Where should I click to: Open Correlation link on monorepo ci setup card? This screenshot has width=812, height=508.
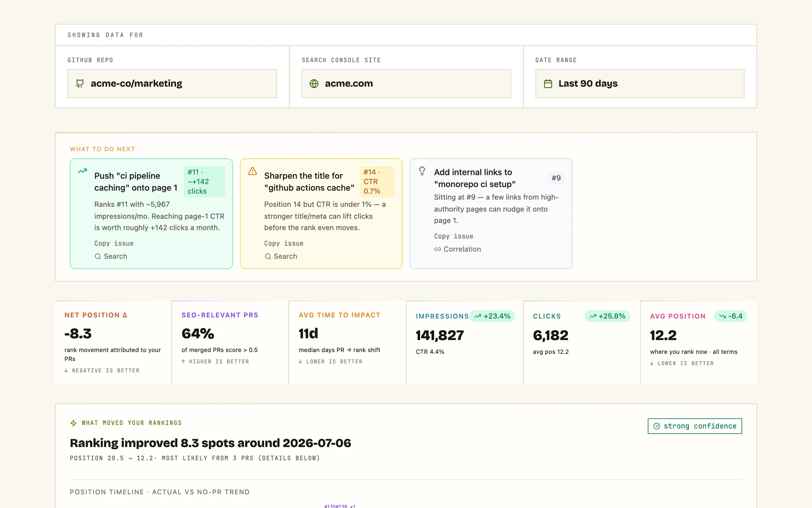coord(457,249)
